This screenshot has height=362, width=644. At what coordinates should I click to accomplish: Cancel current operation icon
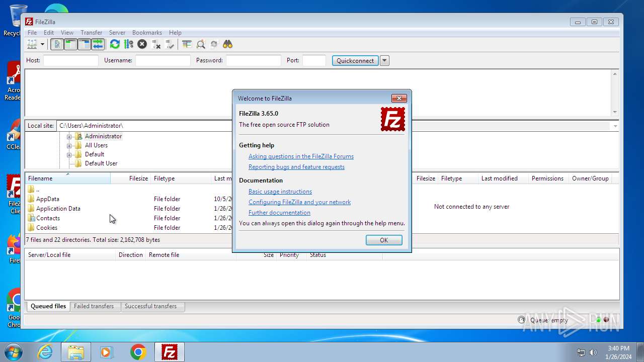tap(142, 44)
